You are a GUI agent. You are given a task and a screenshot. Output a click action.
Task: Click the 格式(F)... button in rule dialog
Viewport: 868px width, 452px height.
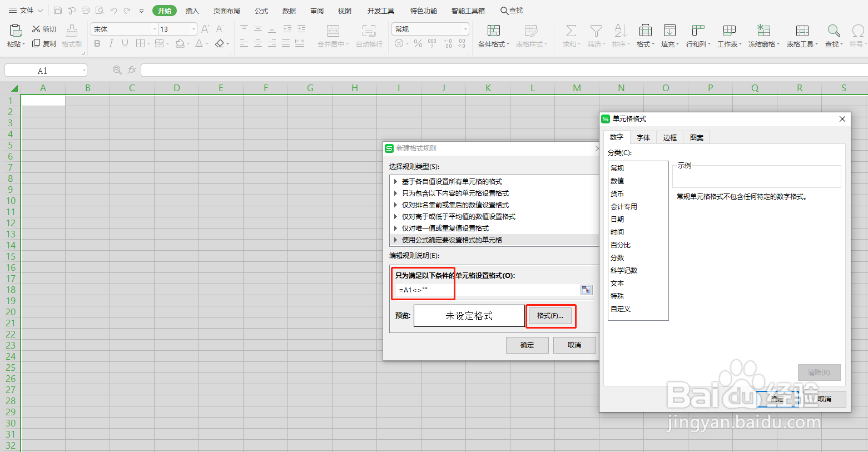pos(550,315)
